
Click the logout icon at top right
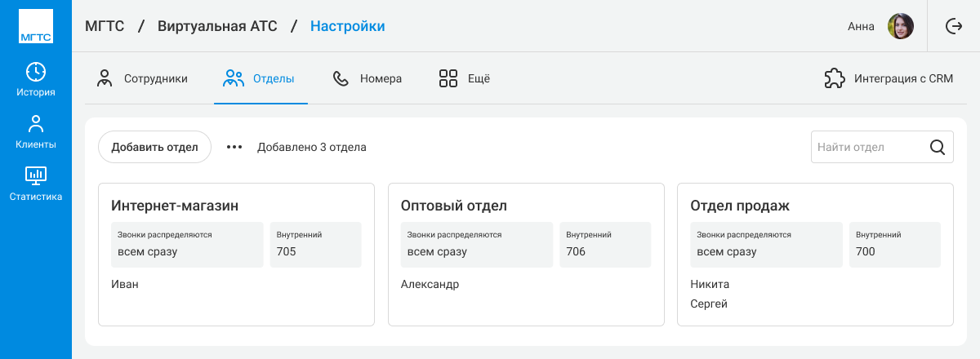[x=954, y=26]
